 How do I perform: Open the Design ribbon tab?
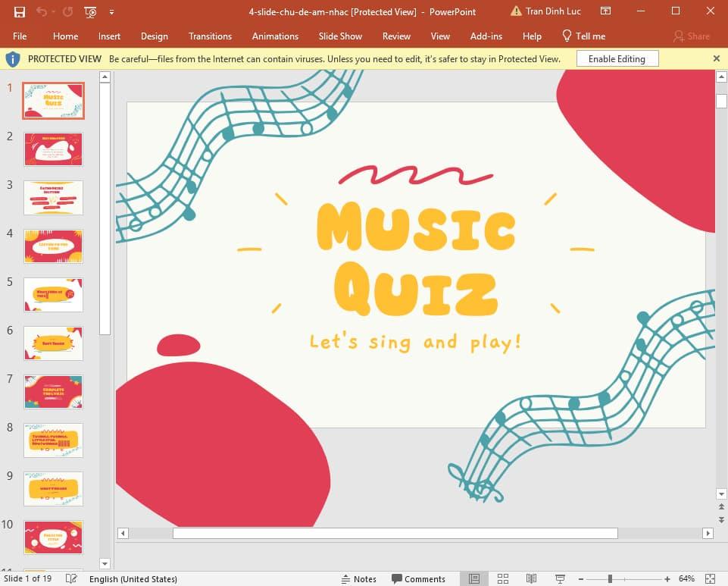(x=155, y=36)
